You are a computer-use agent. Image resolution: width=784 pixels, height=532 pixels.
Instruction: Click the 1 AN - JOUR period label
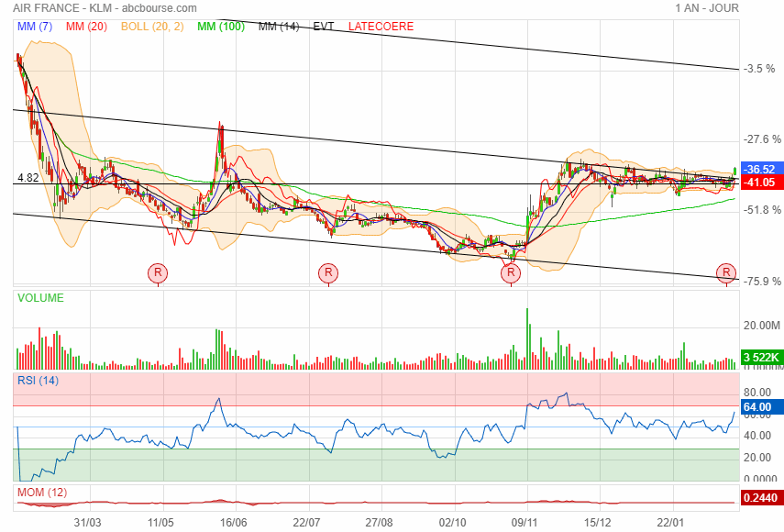point(706,8)
